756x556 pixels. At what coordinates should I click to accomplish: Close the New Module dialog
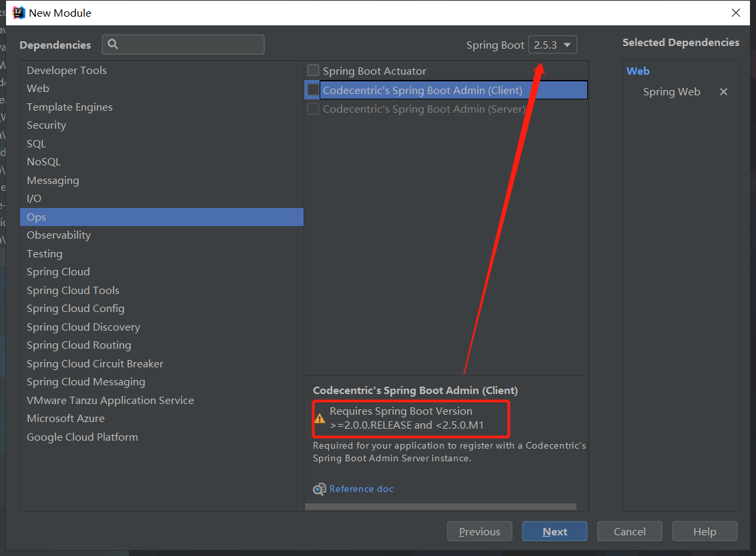coord(736,13)
